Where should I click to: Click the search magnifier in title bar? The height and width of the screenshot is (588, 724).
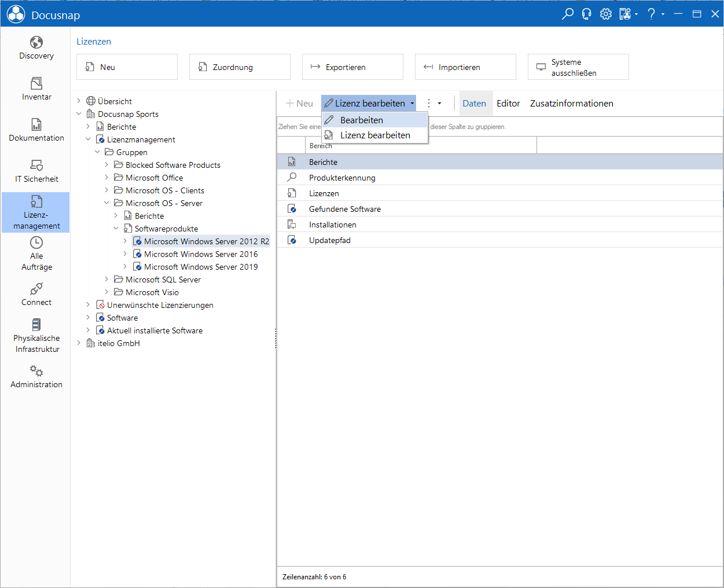[x=568, y=14]
